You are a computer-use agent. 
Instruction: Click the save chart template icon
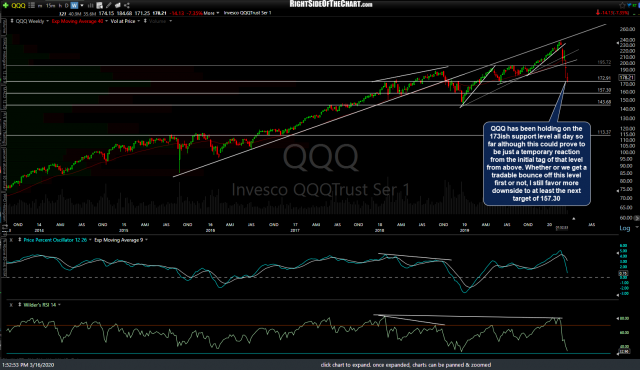point(99,5)
